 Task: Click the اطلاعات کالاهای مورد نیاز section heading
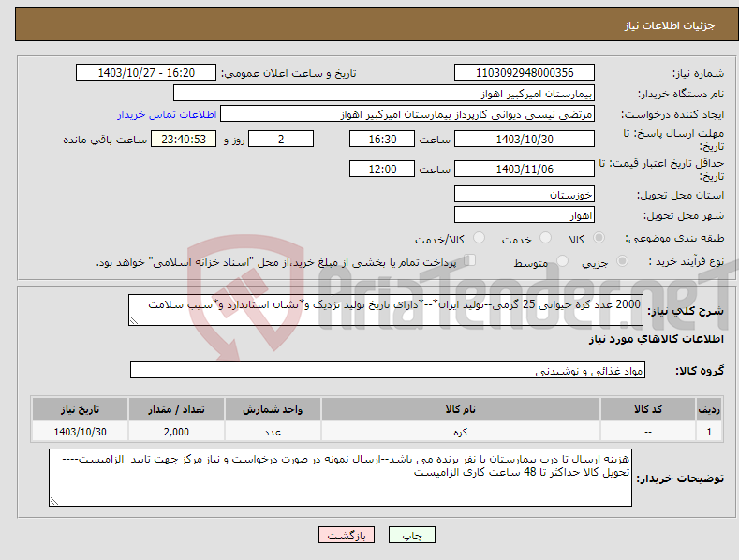coord(656,339)
